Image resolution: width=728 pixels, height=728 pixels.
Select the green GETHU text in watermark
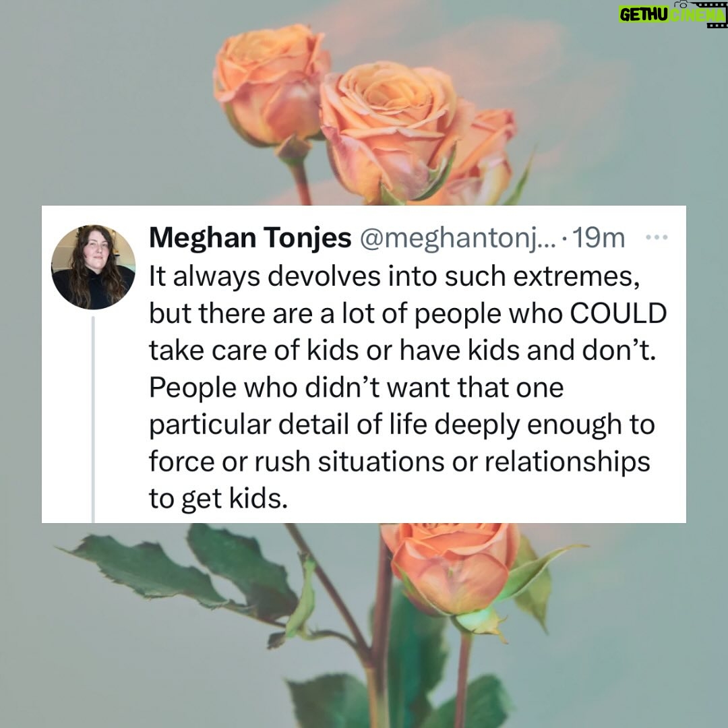643,16
